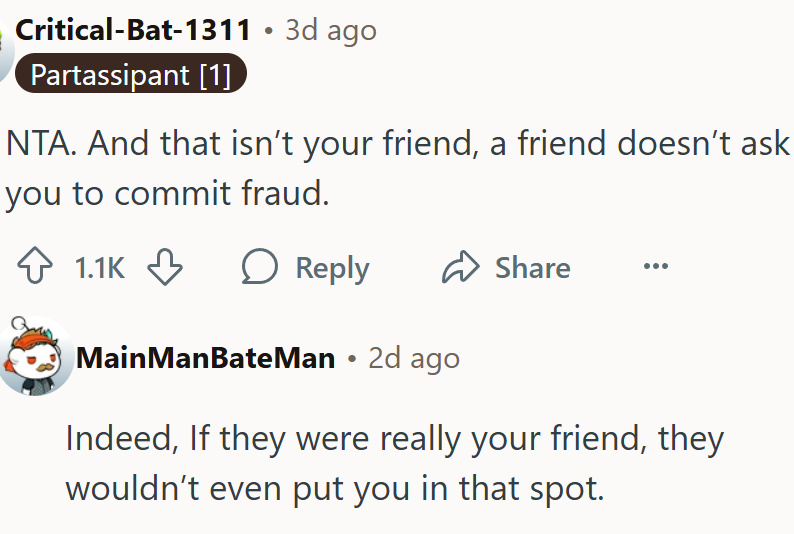Click the 1.1K vote count
Viewport: 794px width, 534px height.
99,268
